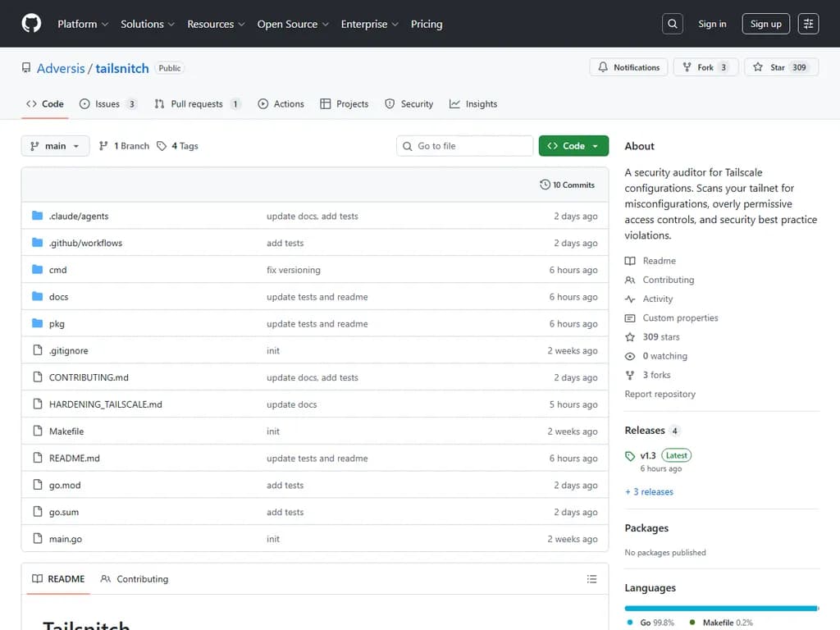Open the green Code dropdown
Viewport: 840px width, 630px height.
pos(573,146)
